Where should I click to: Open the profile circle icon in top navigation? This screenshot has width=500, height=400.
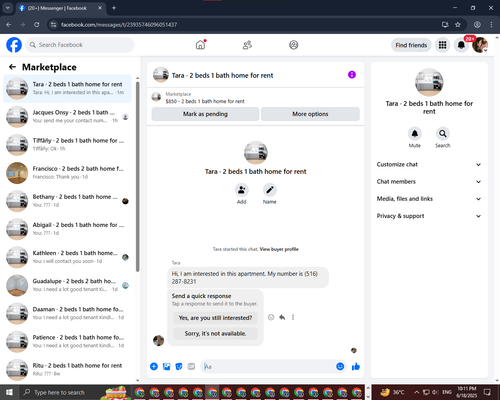(x=294, y=45)
